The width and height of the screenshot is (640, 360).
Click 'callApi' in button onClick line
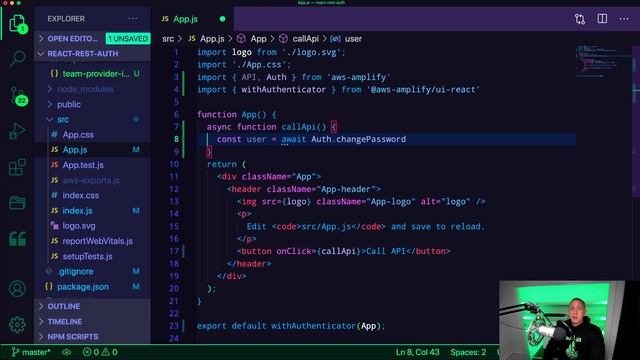338,251
